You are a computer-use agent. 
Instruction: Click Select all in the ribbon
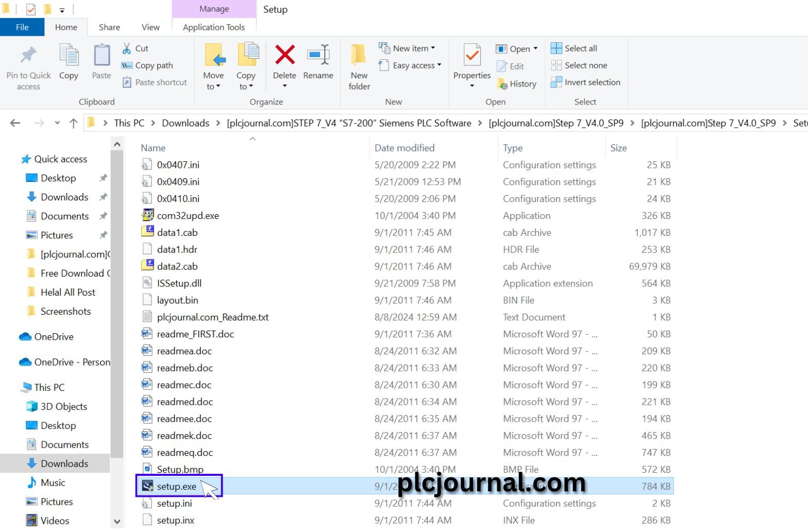point(574,48)
